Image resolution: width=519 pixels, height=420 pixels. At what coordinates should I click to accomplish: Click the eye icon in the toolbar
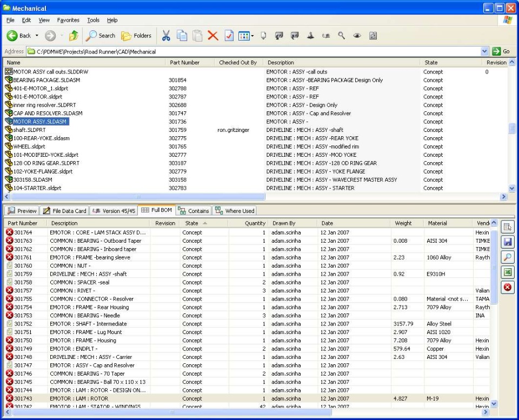click(x=357, y=36)
